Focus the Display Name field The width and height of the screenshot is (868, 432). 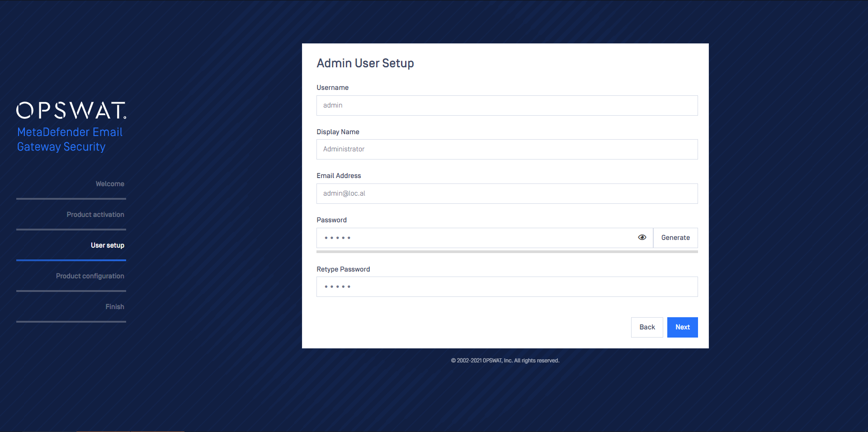click(507, 149)
